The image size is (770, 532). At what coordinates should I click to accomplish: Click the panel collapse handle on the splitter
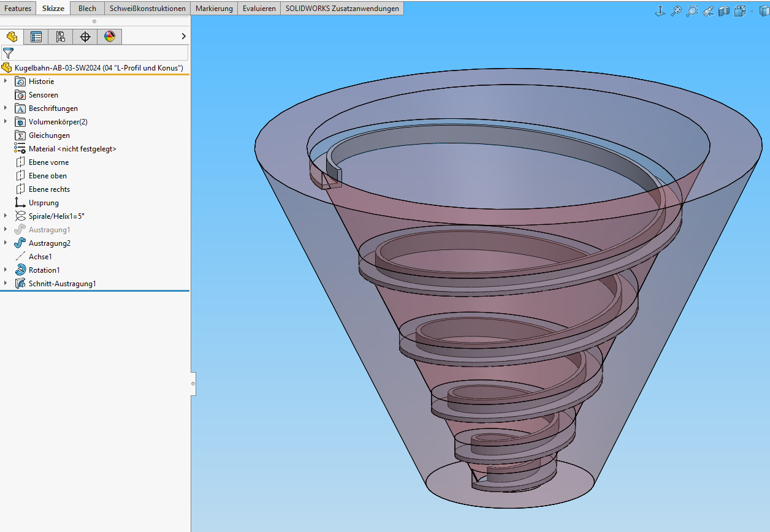click(x=193, y=384)
